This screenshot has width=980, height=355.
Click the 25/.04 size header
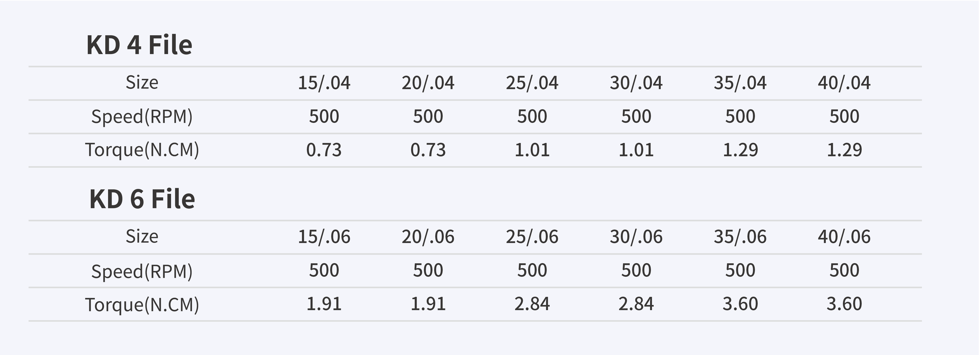532,83
